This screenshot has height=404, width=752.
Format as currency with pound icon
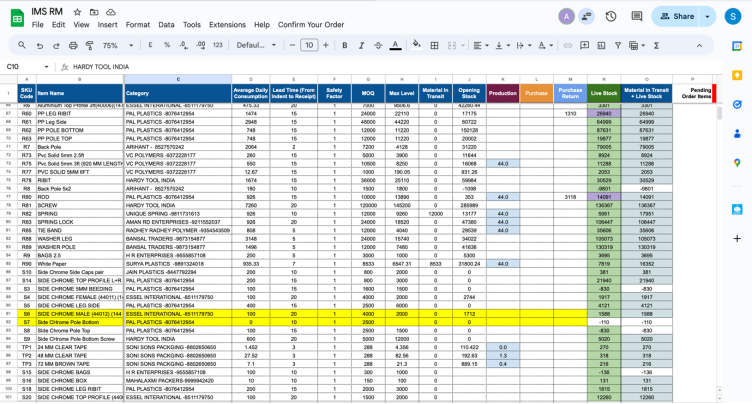pyautogui.click(x=150, y=45)
